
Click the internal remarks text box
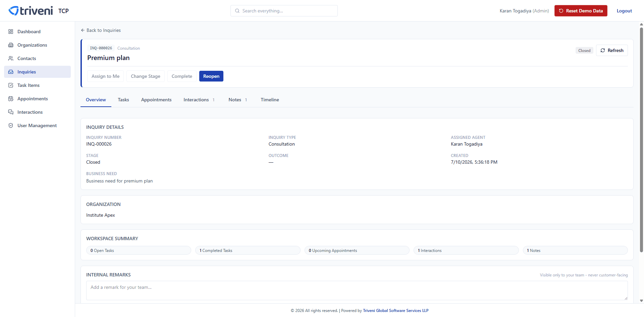pos(357,290)
